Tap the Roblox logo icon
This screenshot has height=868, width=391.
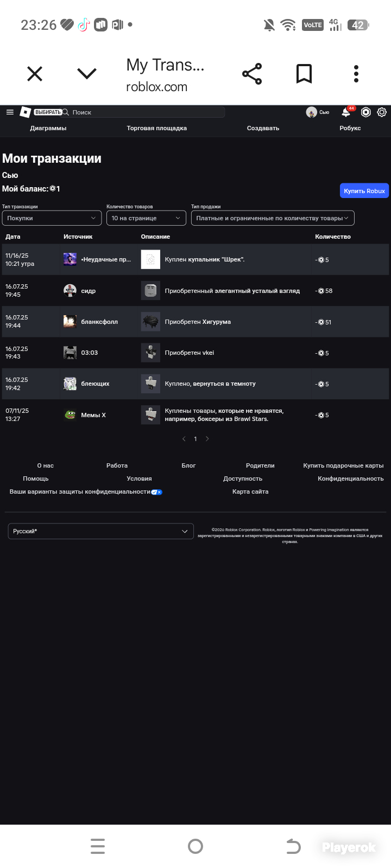click(x=25, y=112)
